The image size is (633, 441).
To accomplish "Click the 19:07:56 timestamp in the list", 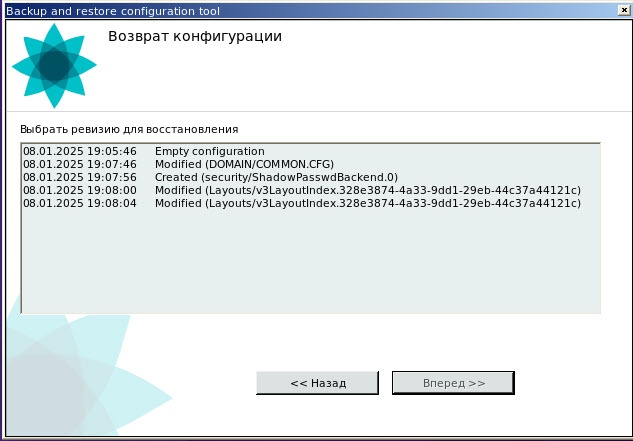I will pyautogui.click(x=80, y=177).
